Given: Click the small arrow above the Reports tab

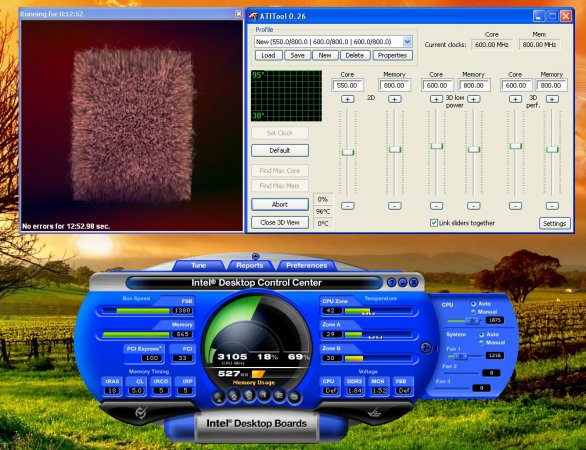Looking at the screenshot, I should tap(256, 256).
